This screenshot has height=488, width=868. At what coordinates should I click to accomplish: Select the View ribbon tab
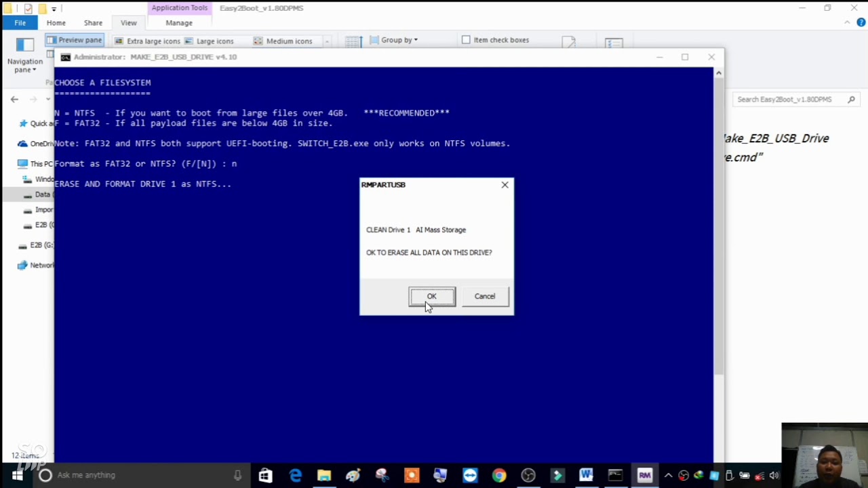[x=128, y=23]
